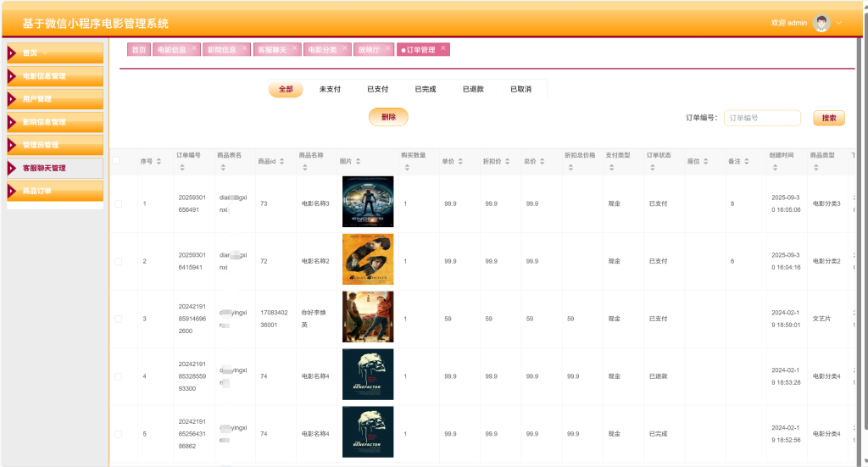Switch to the 已支付 filter tab
This screenshot has height=467, width=868.
377,89
